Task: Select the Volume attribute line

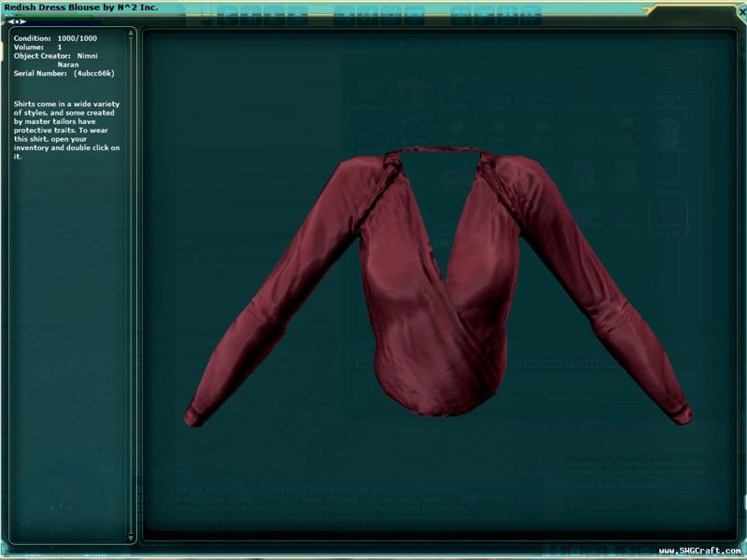Action: (x=39, y=47)
